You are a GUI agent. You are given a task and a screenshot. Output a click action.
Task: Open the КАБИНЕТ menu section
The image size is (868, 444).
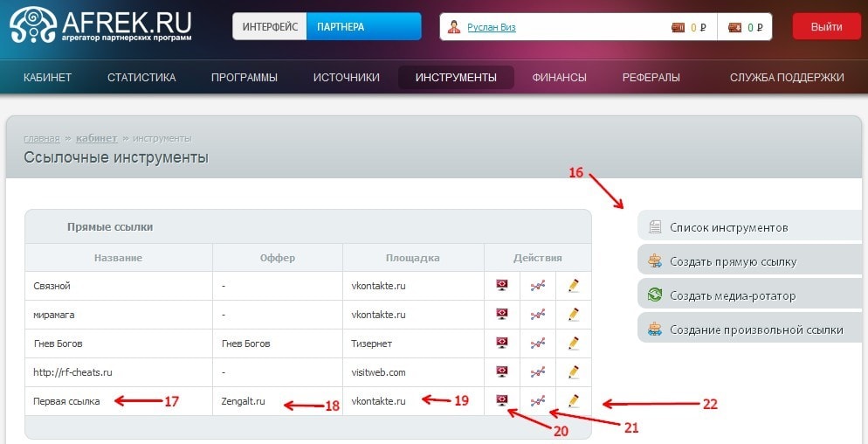click(48, 78)
